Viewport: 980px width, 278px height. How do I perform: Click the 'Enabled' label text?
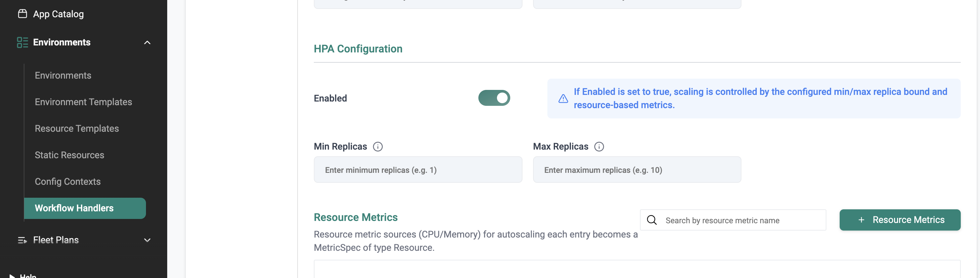(x=330, y=98)
